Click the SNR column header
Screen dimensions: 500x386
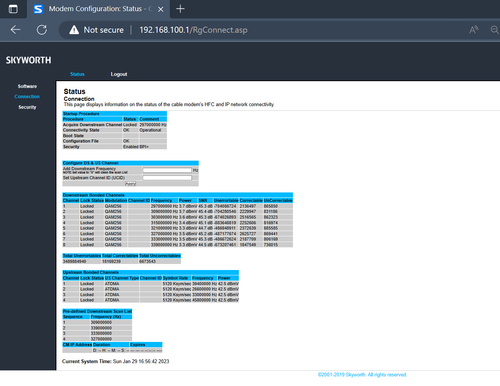[203, 200]
